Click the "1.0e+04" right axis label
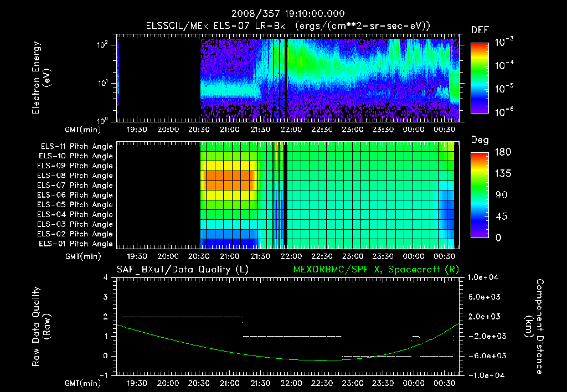 point(483,277)
